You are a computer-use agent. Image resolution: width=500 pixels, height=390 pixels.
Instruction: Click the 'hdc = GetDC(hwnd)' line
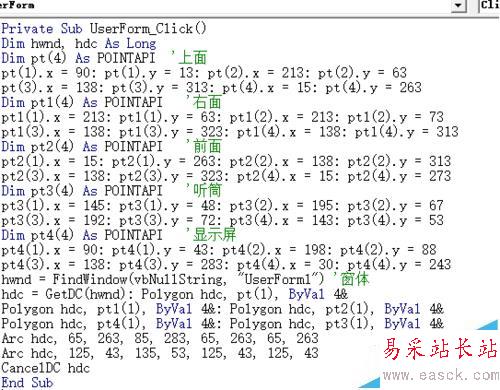click(175, 294)
